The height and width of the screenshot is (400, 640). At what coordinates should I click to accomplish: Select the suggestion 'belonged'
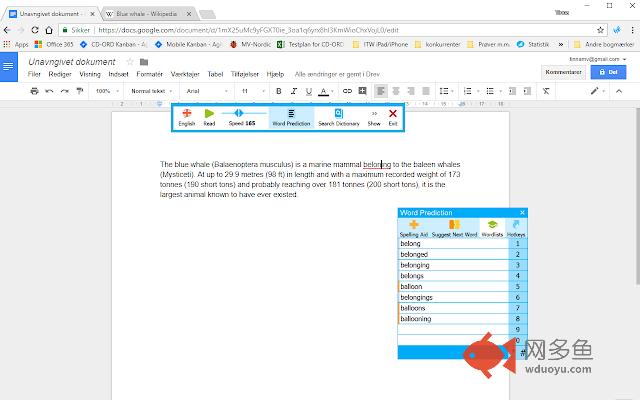[453, 254]
